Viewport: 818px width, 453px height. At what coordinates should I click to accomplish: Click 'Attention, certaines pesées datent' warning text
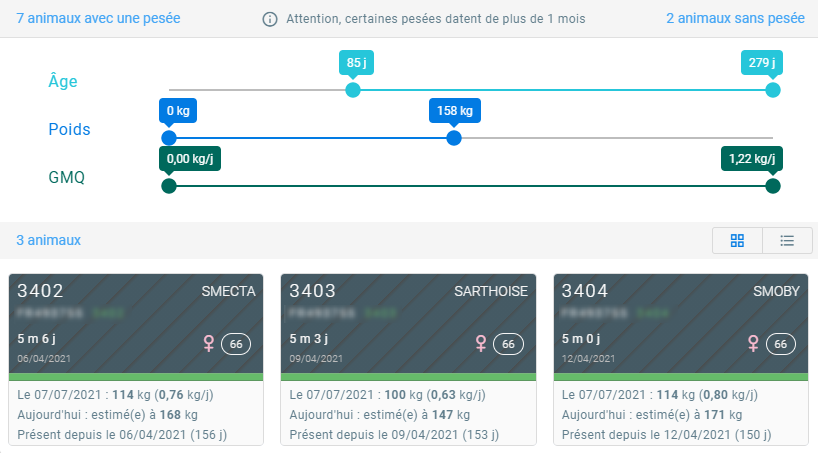[x=436, y=19]
